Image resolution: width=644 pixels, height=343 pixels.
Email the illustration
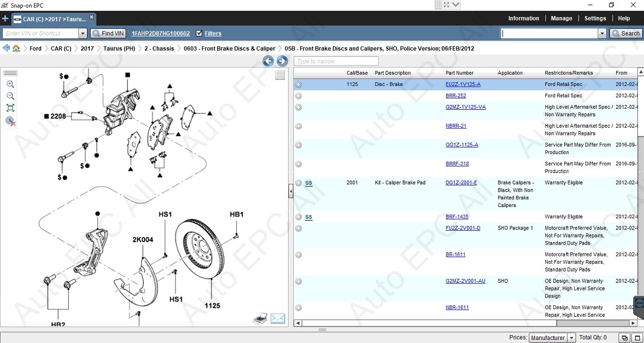(x=278, y=318)
